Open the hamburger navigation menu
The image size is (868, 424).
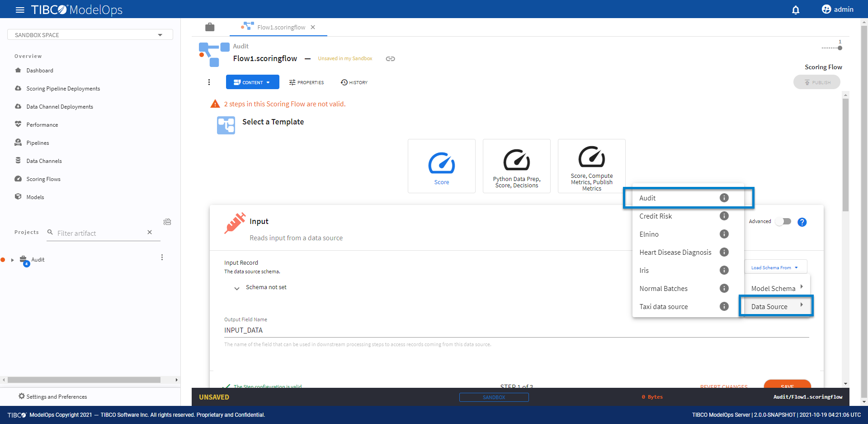click(x=20, y=10)
